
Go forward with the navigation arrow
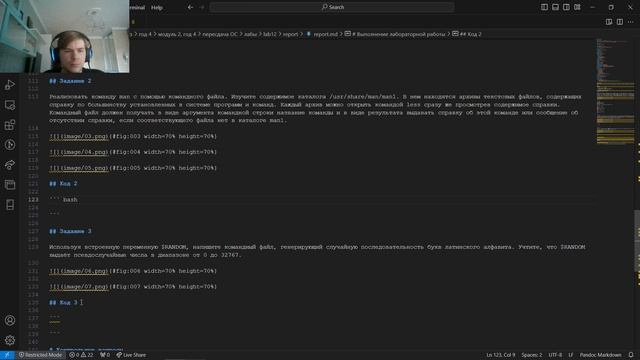point(202,7)
